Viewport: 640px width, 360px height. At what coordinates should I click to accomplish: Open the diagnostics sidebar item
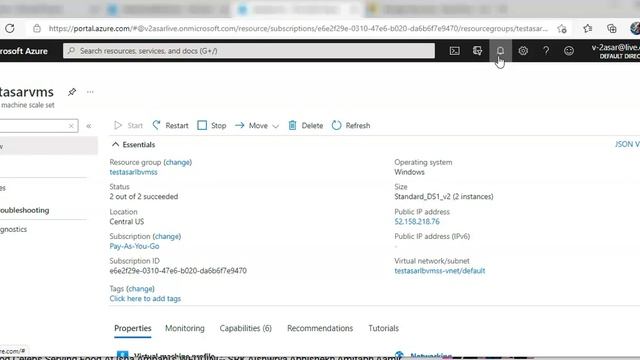point(13,229)
